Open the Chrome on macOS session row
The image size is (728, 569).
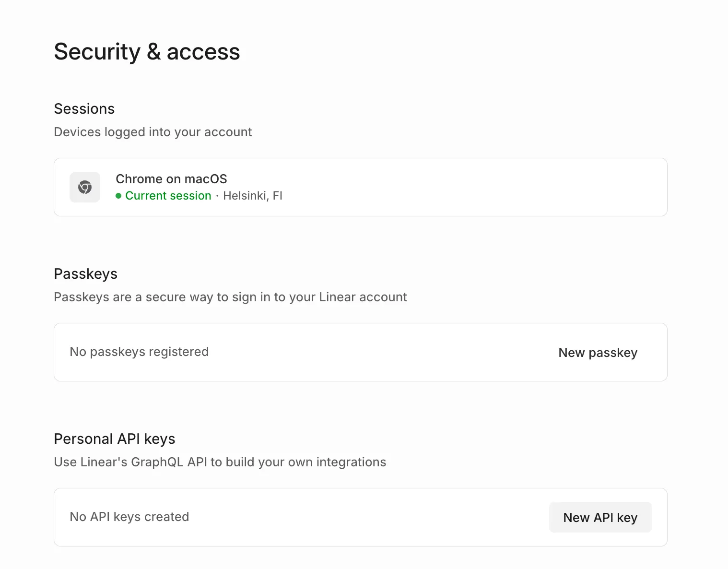point(361,187)
